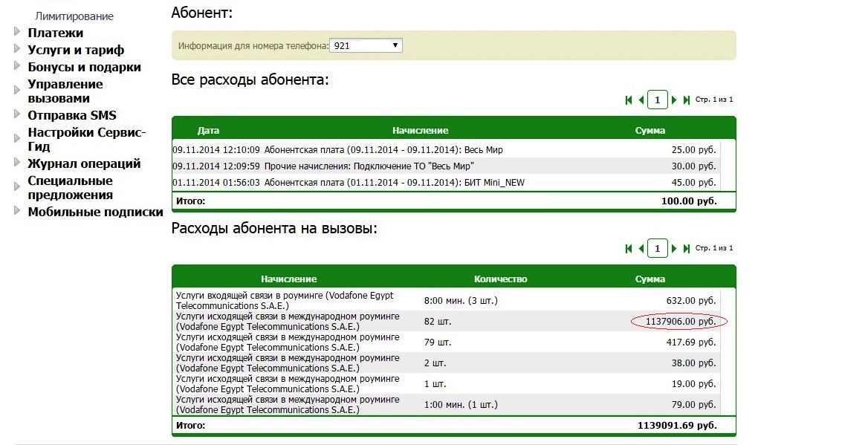
Task: Expand the Отправка SMS arrow
Action: coord(17,114)
